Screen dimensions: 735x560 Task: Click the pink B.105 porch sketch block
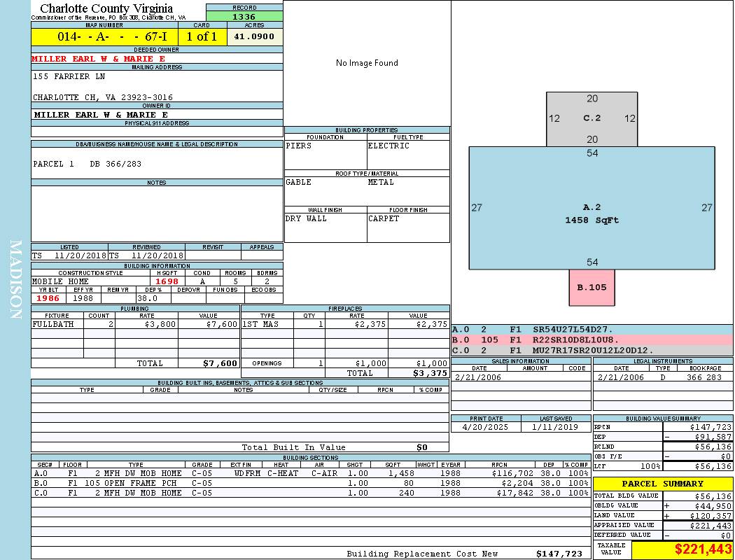(591, 287)
